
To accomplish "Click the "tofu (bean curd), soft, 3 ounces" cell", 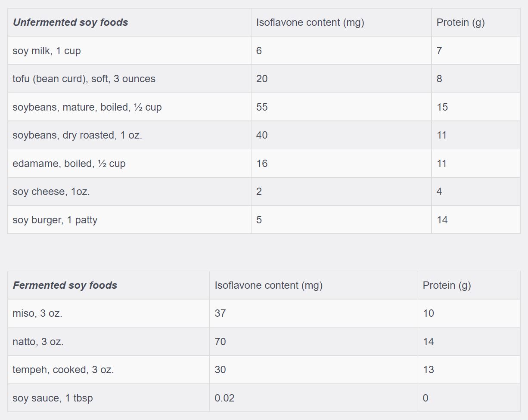I will (84, 79).
